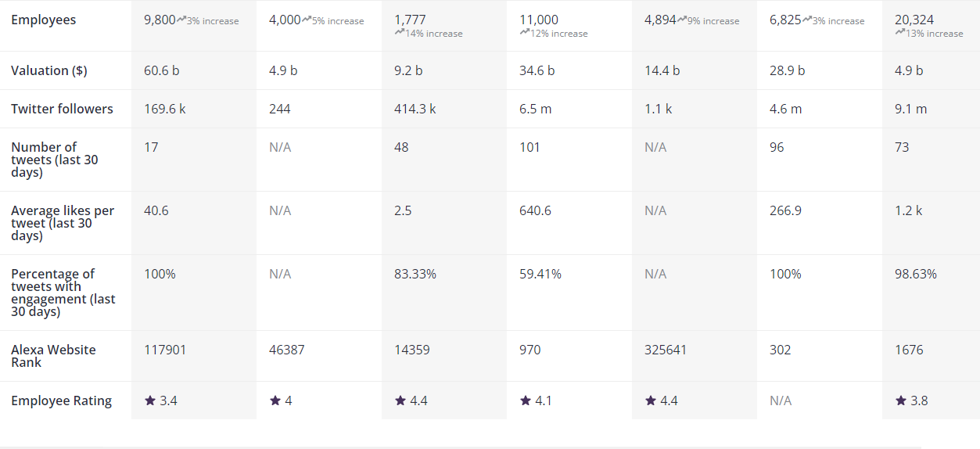
Task: Click the star before the rating of 4
Action: tap(275, 401)
